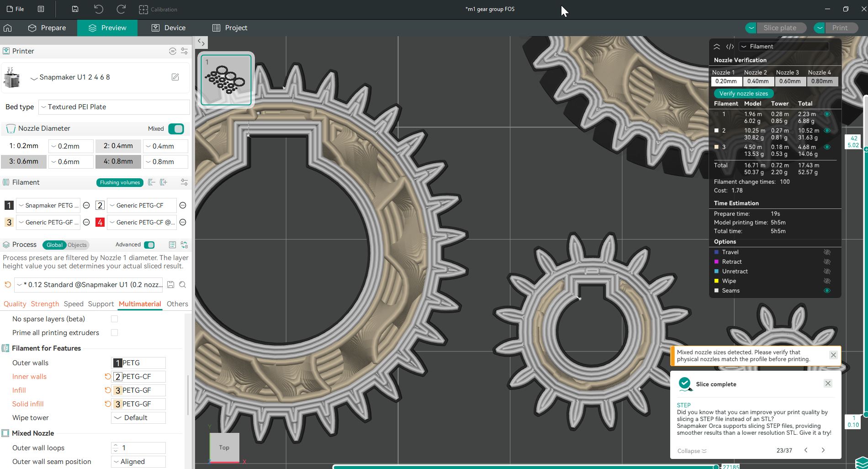Screen dimensions: 868x469
Task: Select the plate 1 thumbnail
Action: tap(226, 80)
